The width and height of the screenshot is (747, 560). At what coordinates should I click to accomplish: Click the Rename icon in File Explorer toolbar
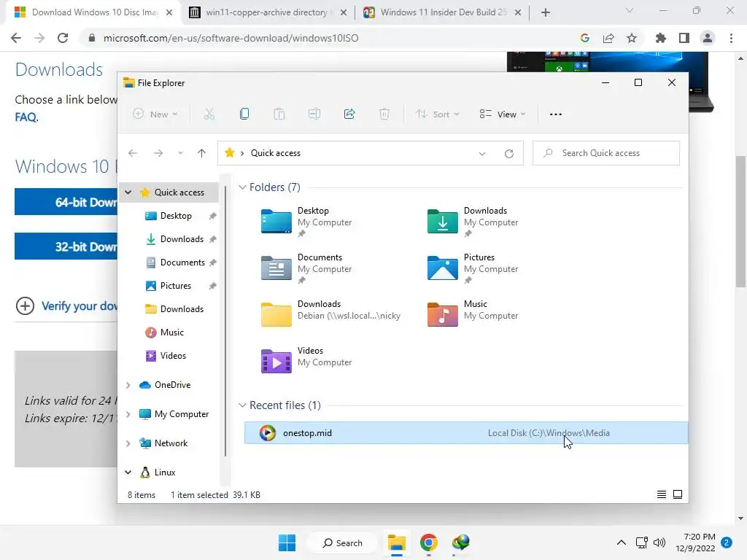(314, 114)
